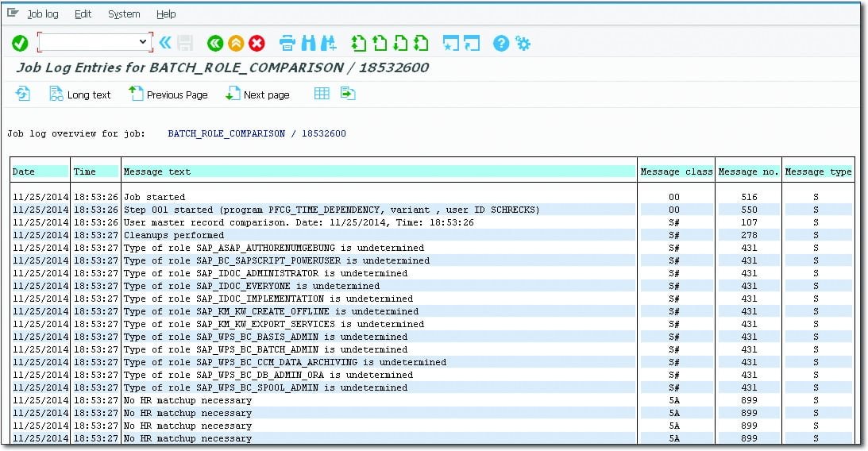Open Customize Local Layout gear icon
Image resolution: width=868 pixels, height=451 pixels.
pyautogui.click(x=523, y=43)
